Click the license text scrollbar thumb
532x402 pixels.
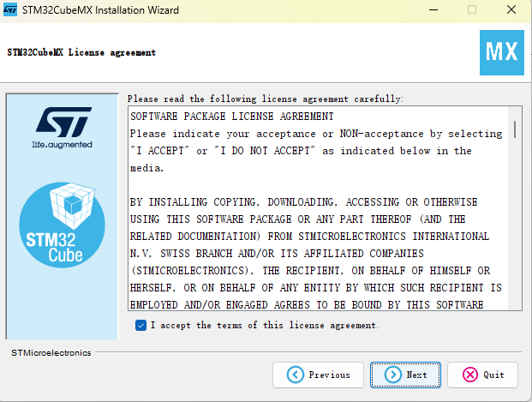[515, 129]
